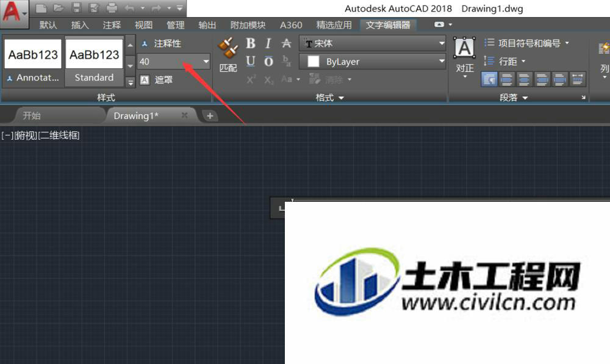Screen dimensions: 610x364
Task: Click the 俯视 view control label
Action: click(x=26, y=135)
